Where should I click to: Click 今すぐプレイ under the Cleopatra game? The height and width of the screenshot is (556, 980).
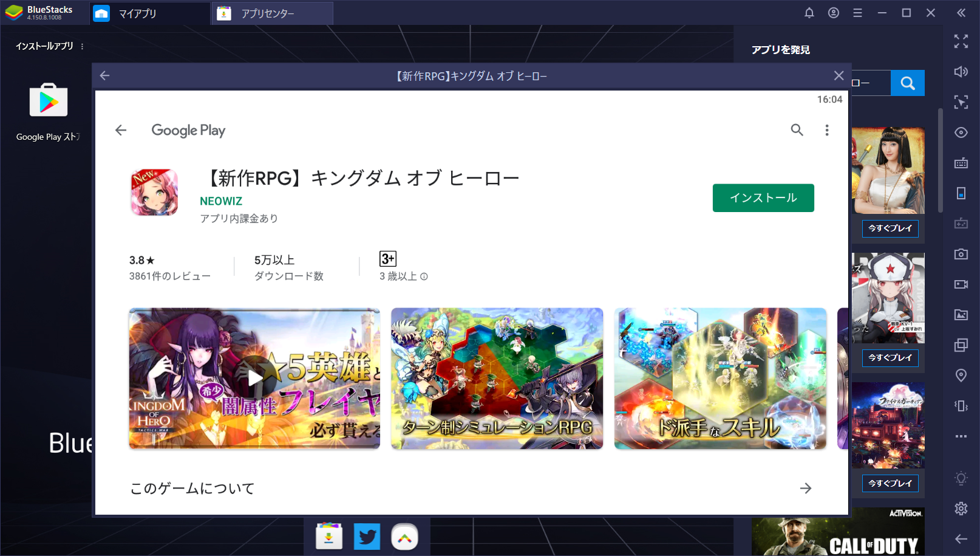890,228
